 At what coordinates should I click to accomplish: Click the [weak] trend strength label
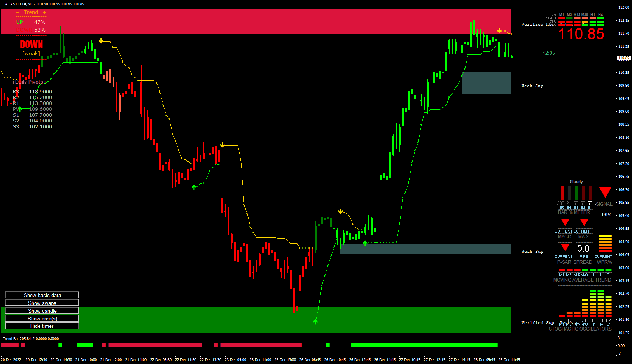pos(31,54)
